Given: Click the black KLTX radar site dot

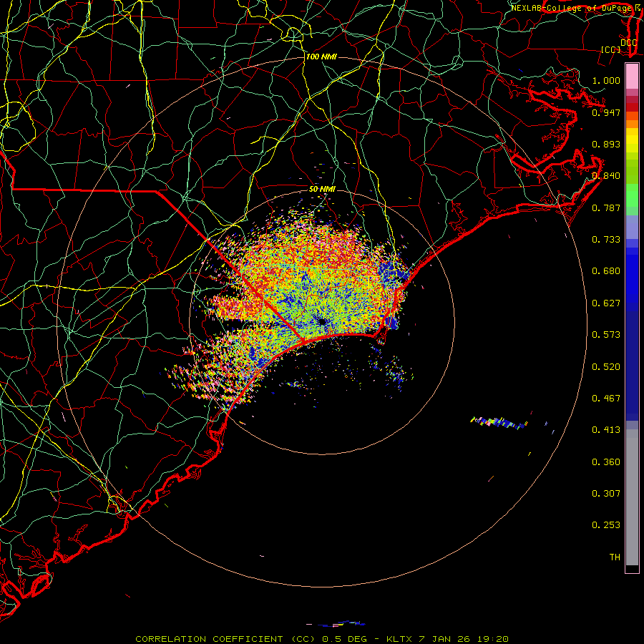Looking at the screenshot, I should [x=323, y=322].
